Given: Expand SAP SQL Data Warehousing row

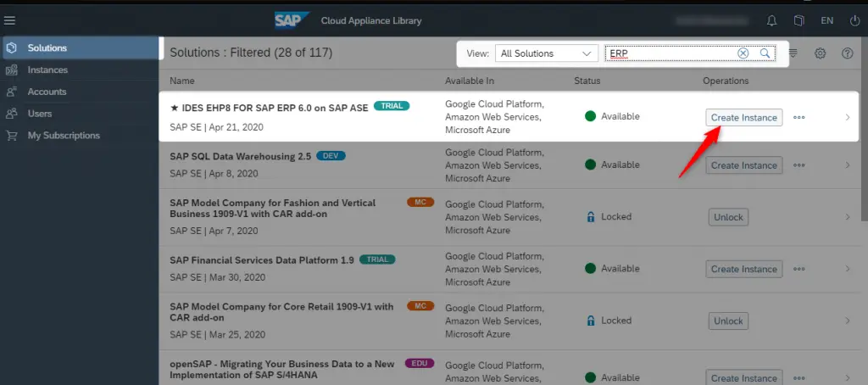Looking at the screenshot, I should point(848,165).
